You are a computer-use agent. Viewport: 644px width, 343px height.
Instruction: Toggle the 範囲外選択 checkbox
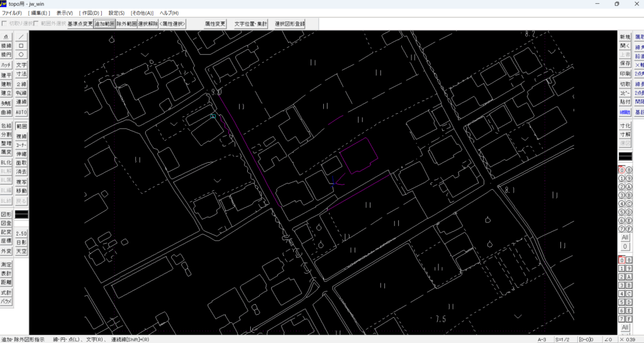click(36, 24)
